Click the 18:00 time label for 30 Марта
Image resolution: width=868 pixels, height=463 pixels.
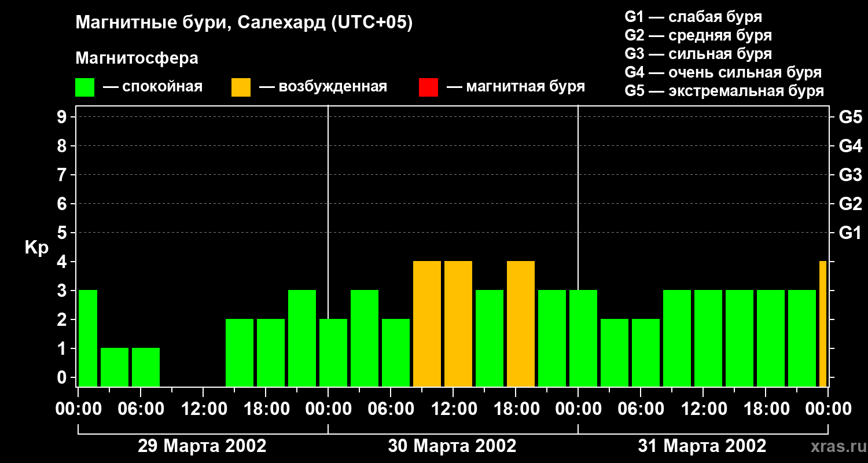pos(516,409)
